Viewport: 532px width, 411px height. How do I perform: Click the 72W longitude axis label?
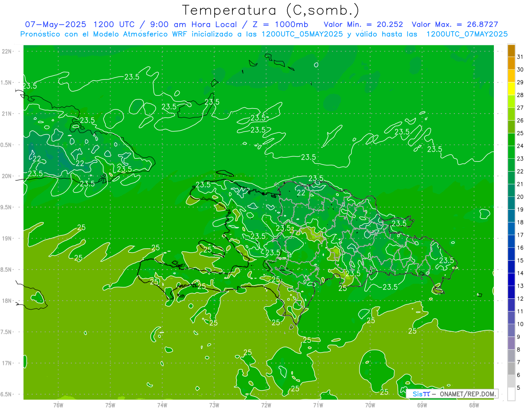[x=266, y=405]
